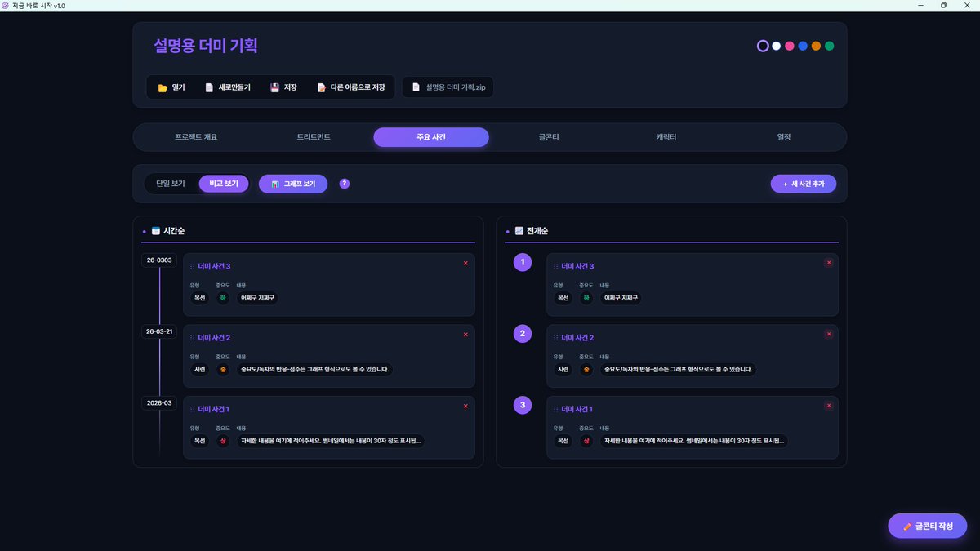Click the calendar icon in the 시간순 header
The width and height of the screenshot is (980, 551).
pyautogui.click(x=156, y=231)
